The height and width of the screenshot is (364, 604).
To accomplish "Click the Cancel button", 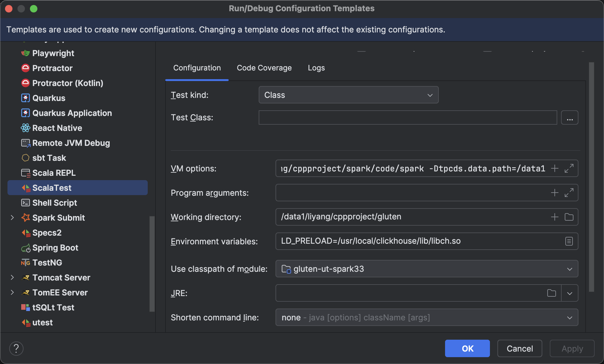I will [x=520, y=348].
